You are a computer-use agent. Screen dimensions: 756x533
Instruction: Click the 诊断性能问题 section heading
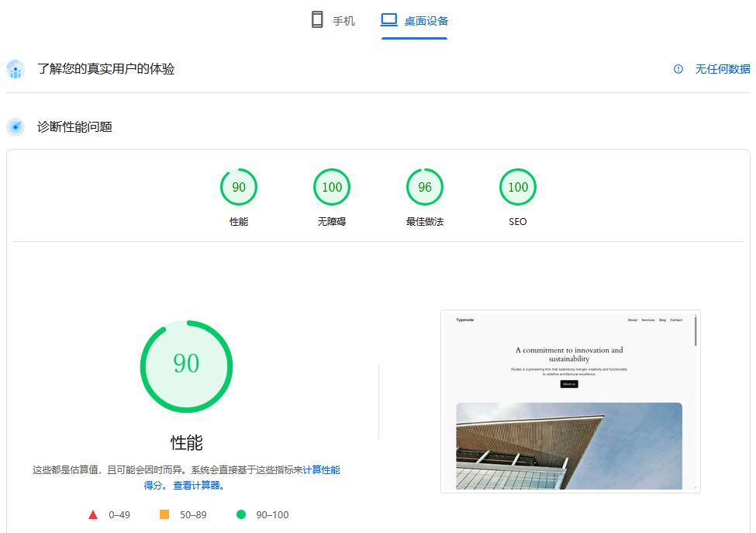point(75,126)
